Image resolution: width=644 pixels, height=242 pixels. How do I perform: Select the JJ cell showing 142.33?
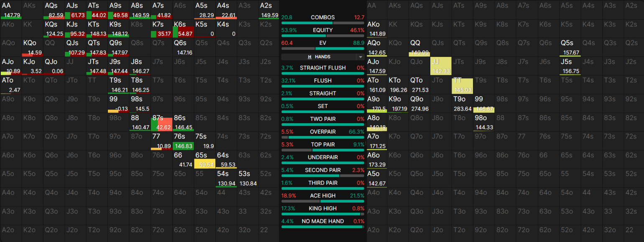coord(440,66)
